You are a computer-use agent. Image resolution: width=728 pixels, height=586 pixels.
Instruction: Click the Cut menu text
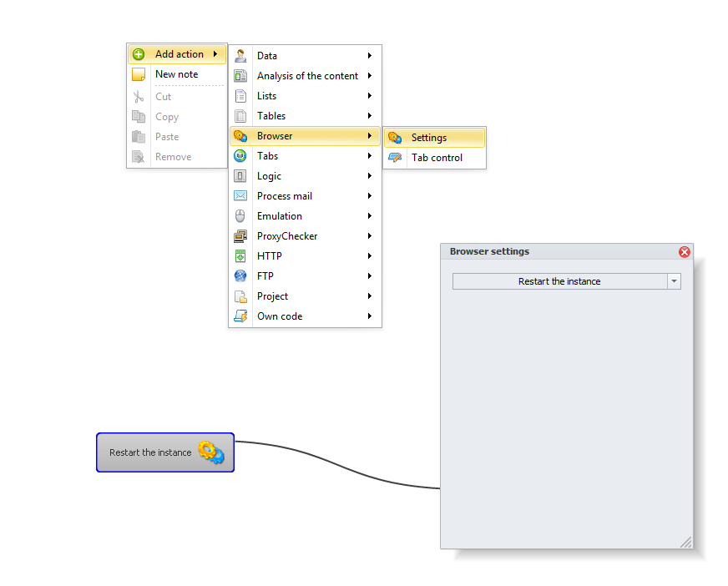(x=164, y=97)
